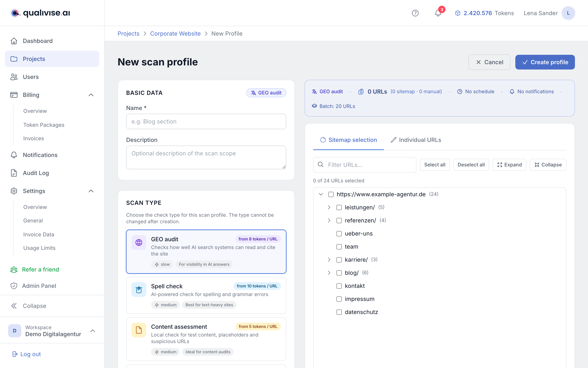Click the Batch layers icon in summary
The width and height of the screenshot is (588, 368).
(314, 106)
